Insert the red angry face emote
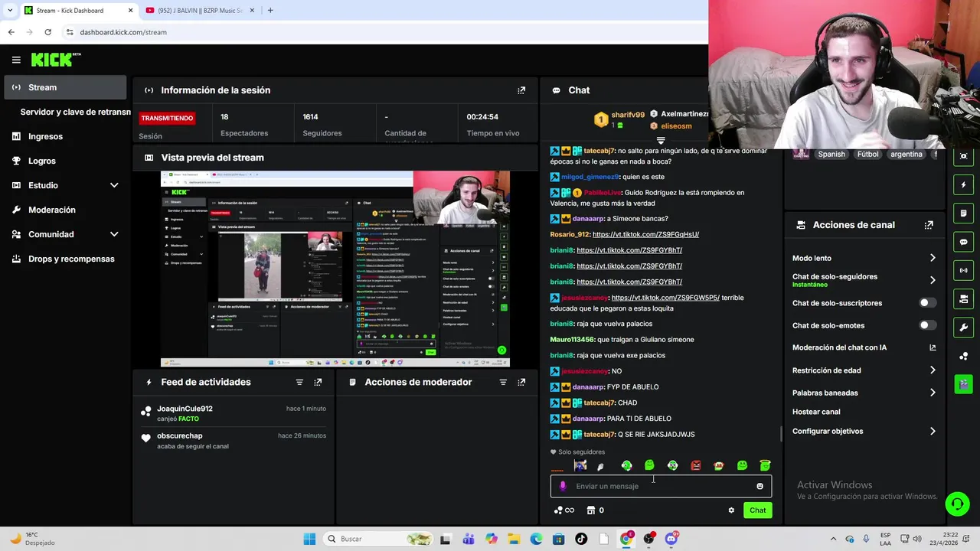Image resolution: width=980 pixels, height=551 pixels. pos(695,465)
